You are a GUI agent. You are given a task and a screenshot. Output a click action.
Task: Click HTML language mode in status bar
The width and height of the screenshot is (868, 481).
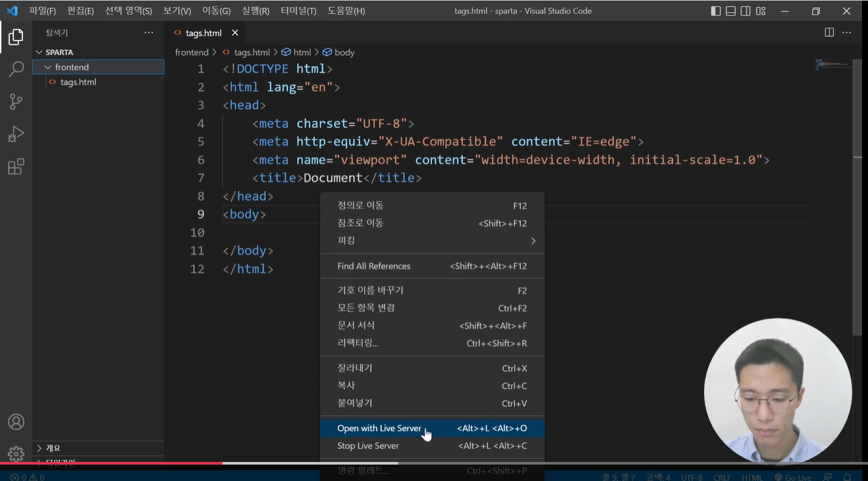click(752, 477)
